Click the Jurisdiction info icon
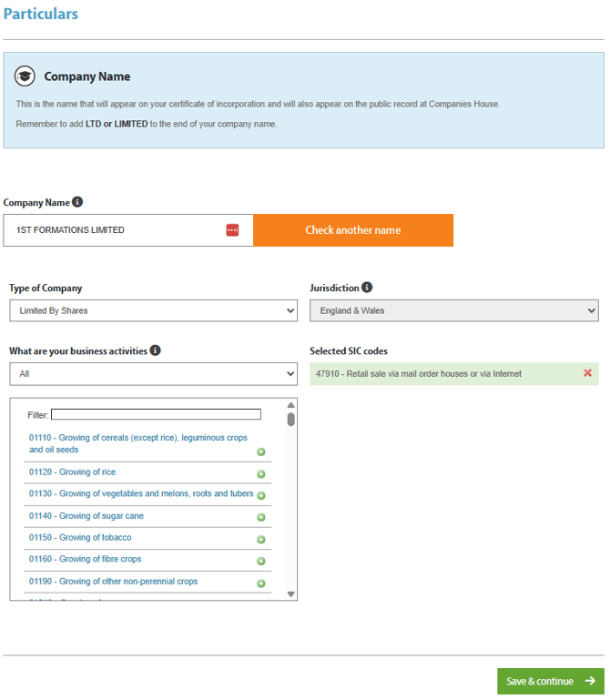 [x=366, y=288]
